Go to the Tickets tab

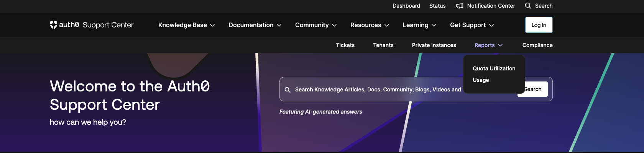point(345,45)
